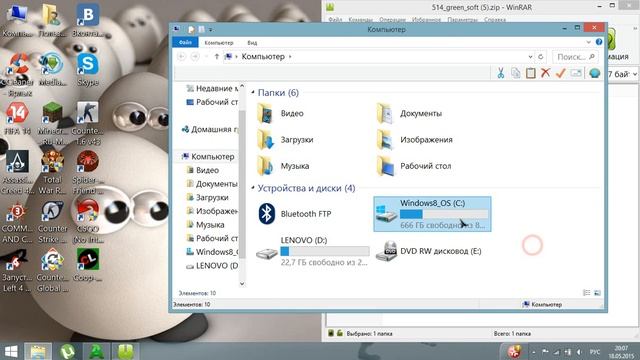Click inside the Поиск search field
640x360 pixels.
pyautogui.click(x=575, y=57)
